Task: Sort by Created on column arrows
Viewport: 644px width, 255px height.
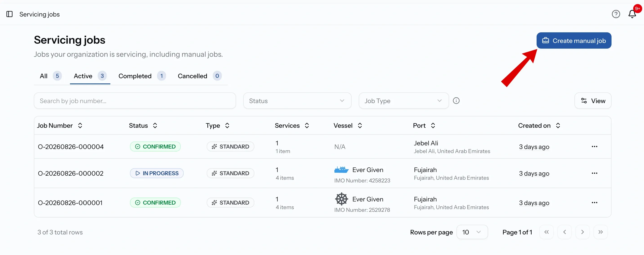Action: click(558, 125)
